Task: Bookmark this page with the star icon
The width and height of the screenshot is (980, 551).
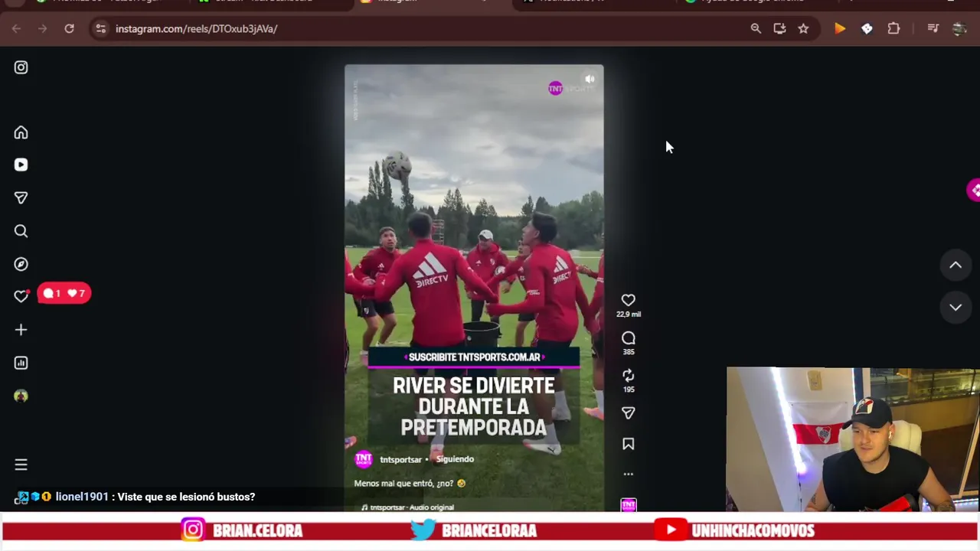Action: pos(803,28)
